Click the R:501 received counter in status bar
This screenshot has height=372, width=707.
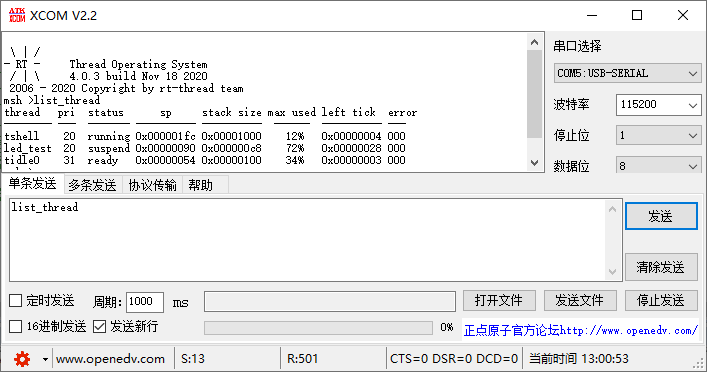click(x=303, y=359)
